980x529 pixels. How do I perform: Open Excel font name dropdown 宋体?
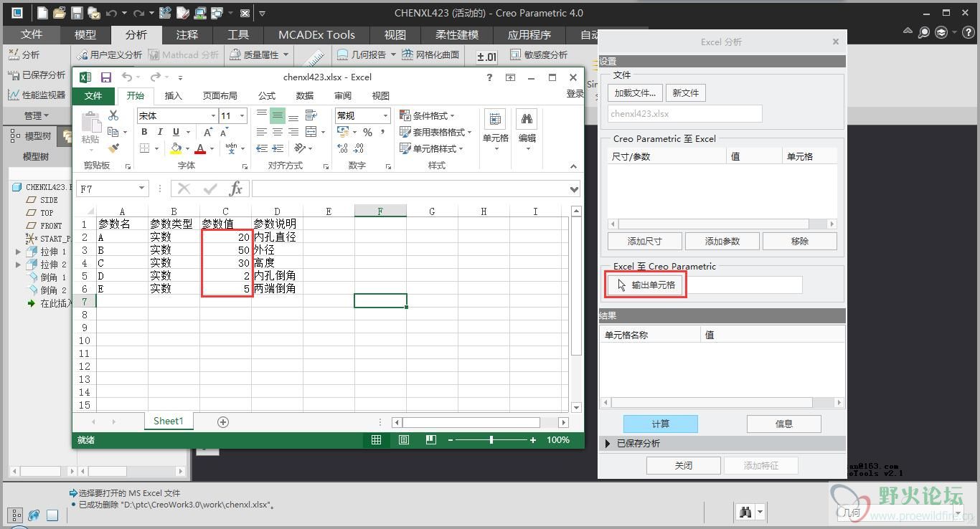tap(213, 115)
